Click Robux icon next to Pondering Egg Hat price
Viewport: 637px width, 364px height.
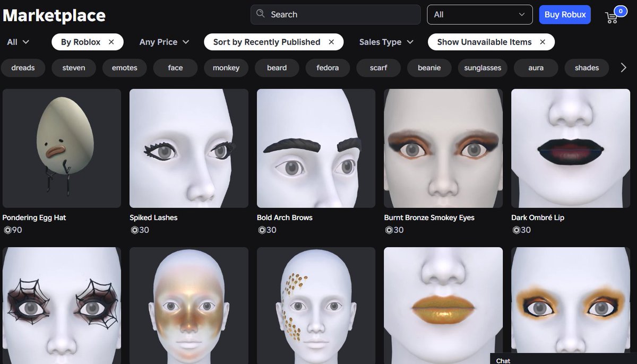point(7,230)
